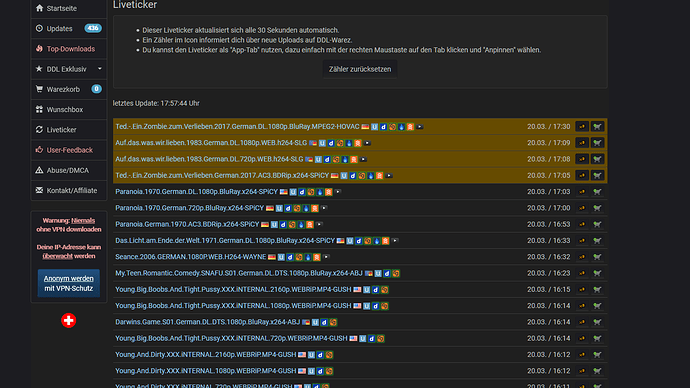Open Ted.-.Ein.Zombie.zum.Verlieben.2017 MPEG2-HOVAC link
The height and width of the screenshot is (388, 690).
coord(237,127)
